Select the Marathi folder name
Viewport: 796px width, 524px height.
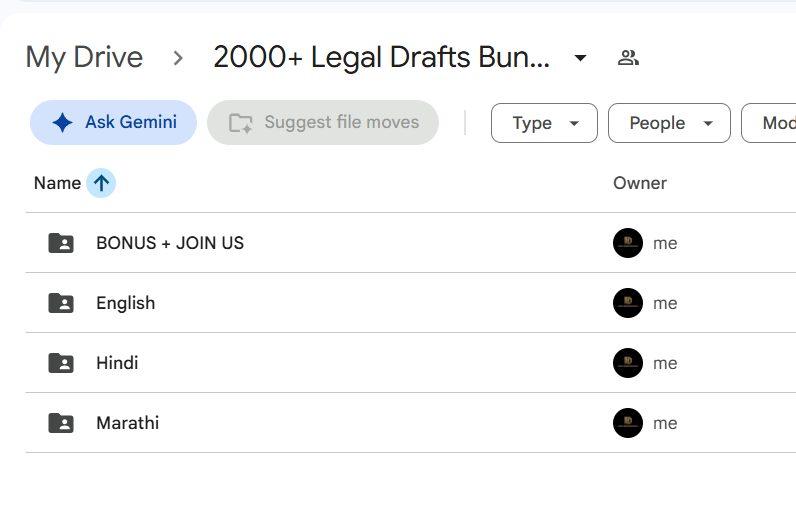tap(127, 422)
